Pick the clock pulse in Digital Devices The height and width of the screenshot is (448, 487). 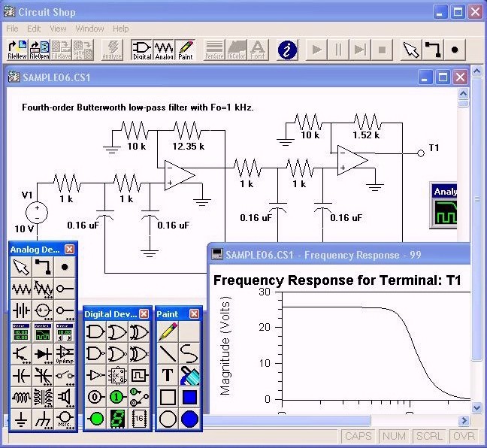[x=139, y=375]
